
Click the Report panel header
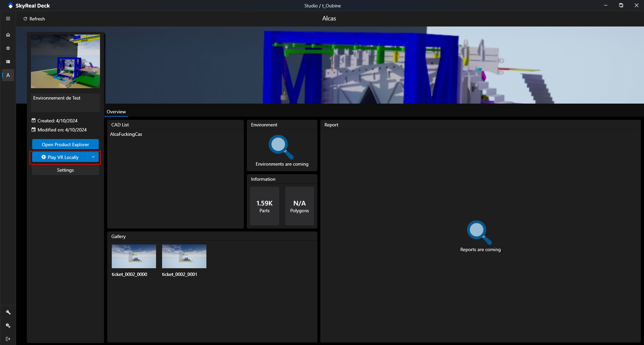click(481, 125)
